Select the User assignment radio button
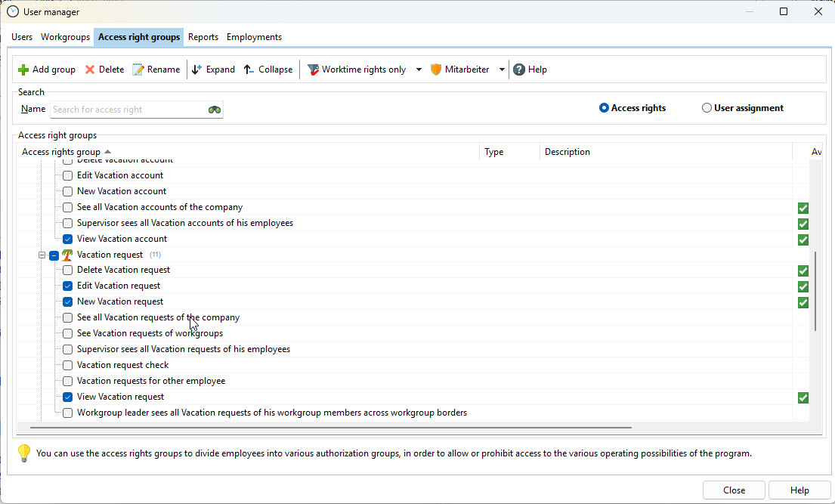Viewport: 835px width, 504px height. point(707,108)
